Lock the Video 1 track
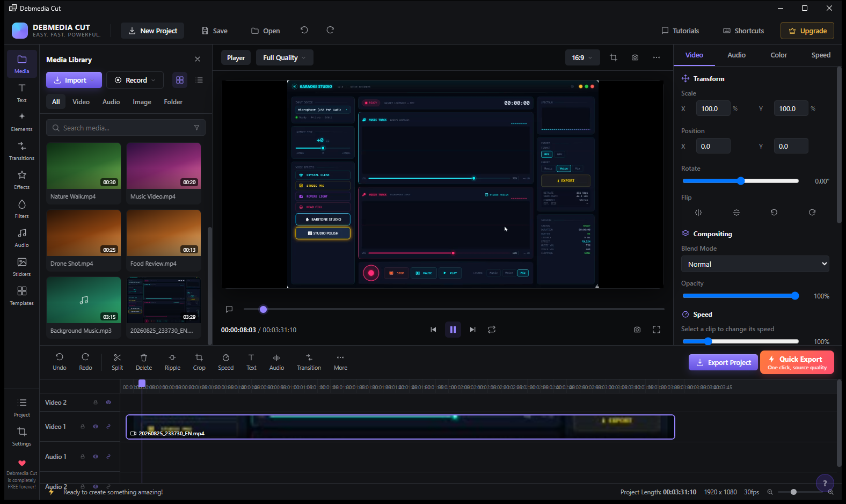The width and height of the screenshot is (846, 504). [x=83, y=427]
